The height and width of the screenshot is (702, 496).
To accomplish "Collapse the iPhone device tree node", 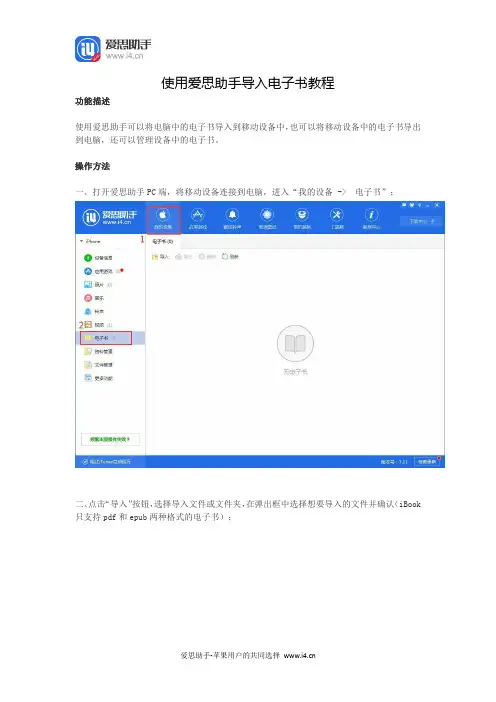I will coord(81,241).
